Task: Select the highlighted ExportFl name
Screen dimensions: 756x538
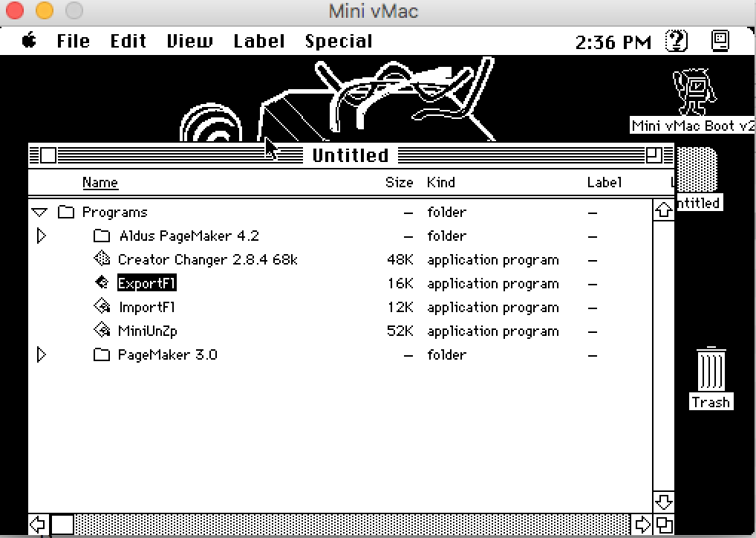Action: coord(147,283)
